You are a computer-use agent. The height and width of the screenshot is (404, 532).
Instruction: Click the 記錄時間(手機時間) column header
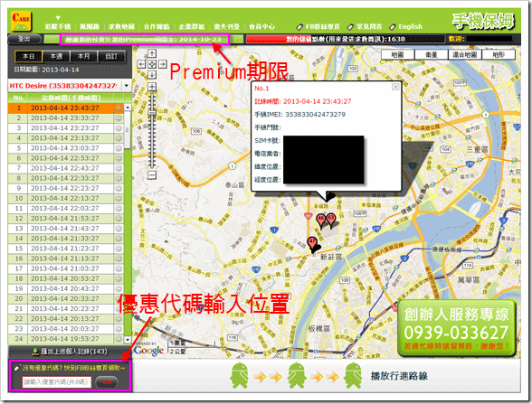tap(71, 98)
